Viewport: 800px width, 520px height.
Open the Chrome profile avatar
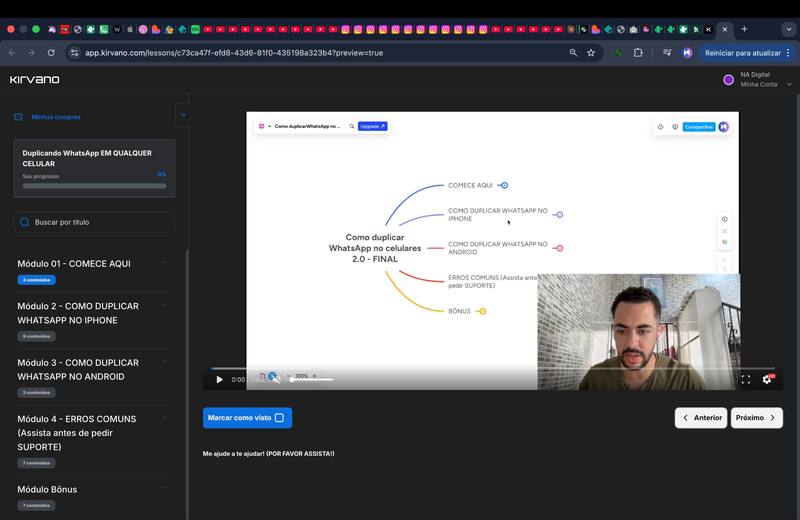tap(687, 53)
